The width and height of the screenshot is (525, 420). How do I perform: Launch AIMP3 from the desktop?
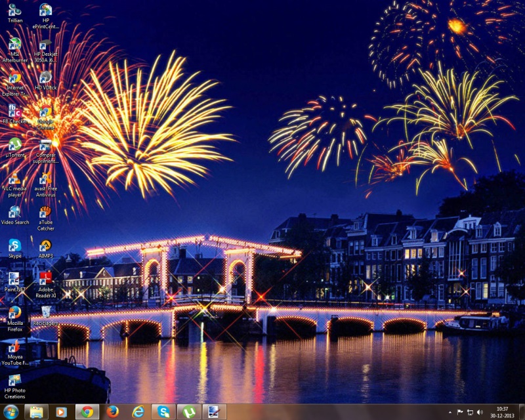45,247
